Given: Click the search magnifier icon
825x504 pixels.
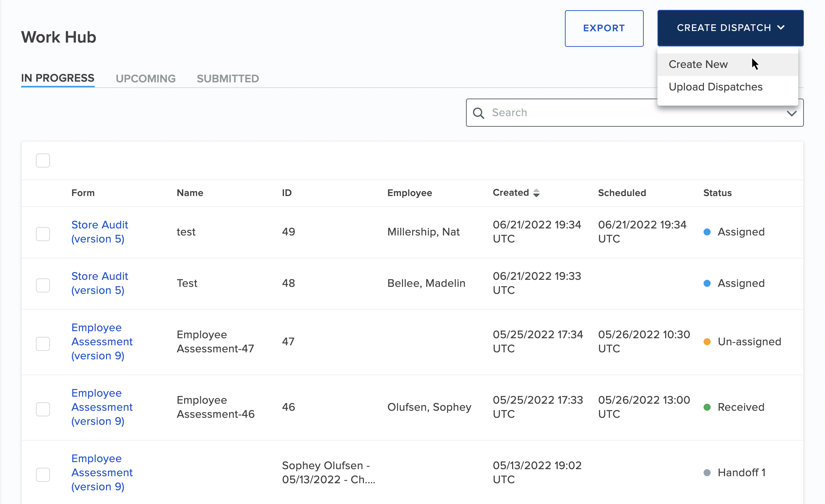Looking at the screenshot, I should pos(478,113).
